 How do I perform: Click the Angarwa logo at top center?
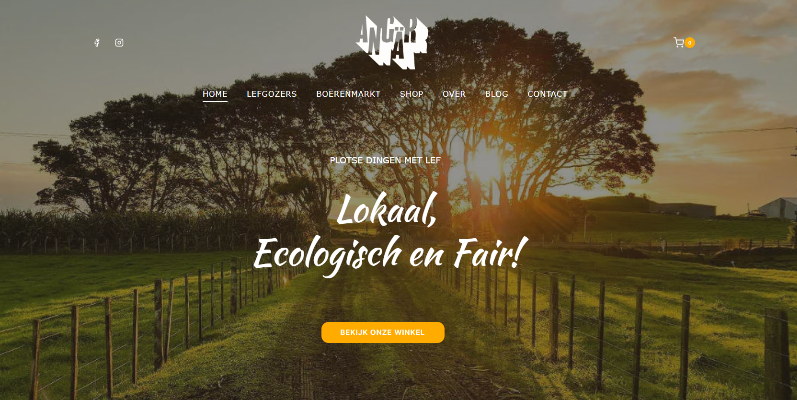click(x=391, y=42)
